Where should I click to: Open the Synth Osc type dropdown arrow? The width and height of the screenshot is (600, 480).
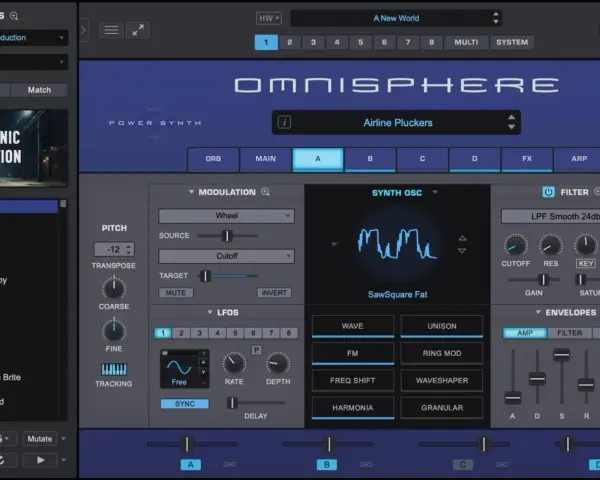tap(435, 192)
